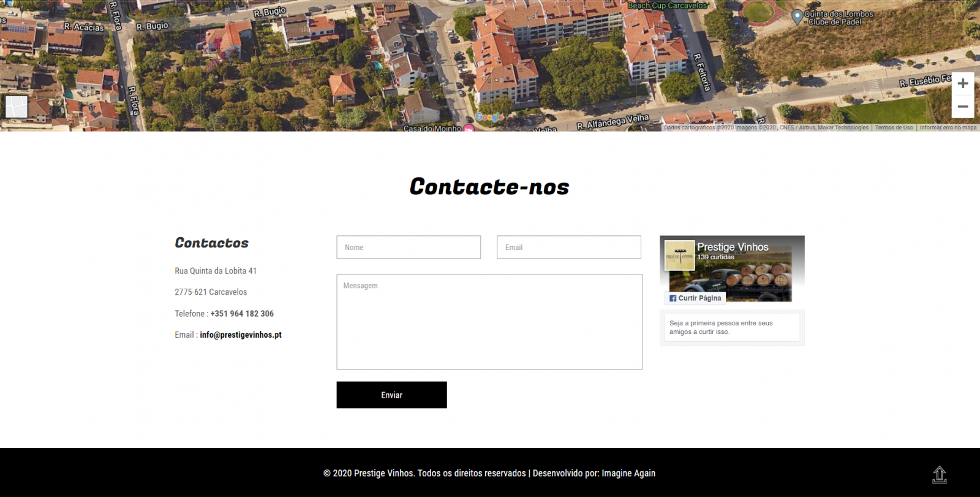Open the Termos de Uso map link
The image size is (980, 497).
click(894, 127)
